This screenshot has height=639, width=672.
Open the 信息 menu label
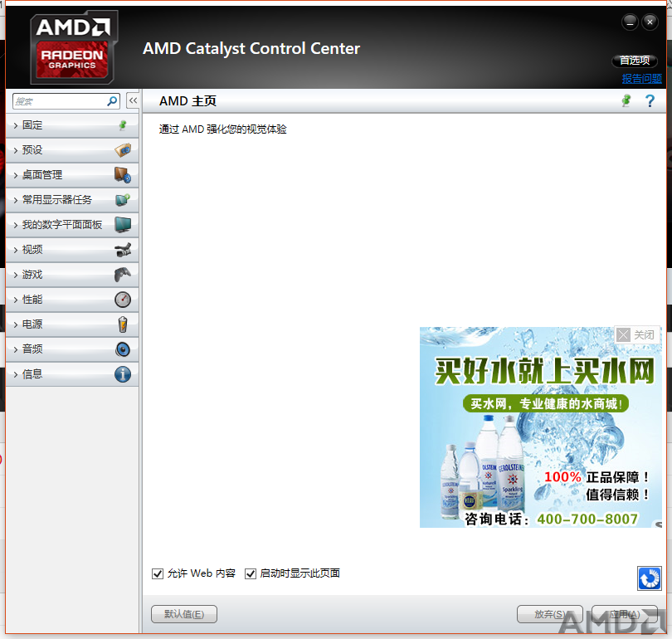coord(32,374)
